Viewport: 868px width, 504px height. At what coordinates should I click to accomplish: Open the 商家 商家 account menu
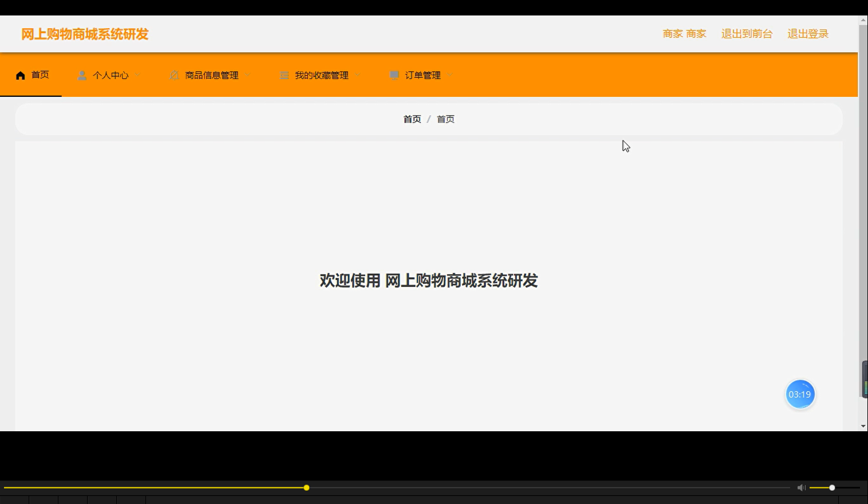(684, 33)
